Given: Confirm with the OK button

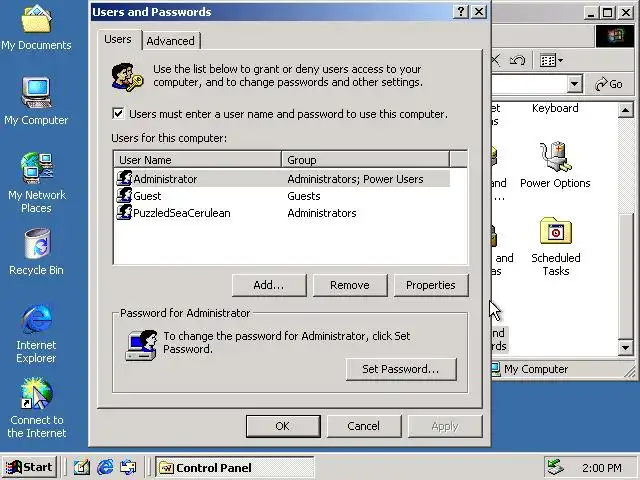Looking at the screenshot, I should click(283, 426).
